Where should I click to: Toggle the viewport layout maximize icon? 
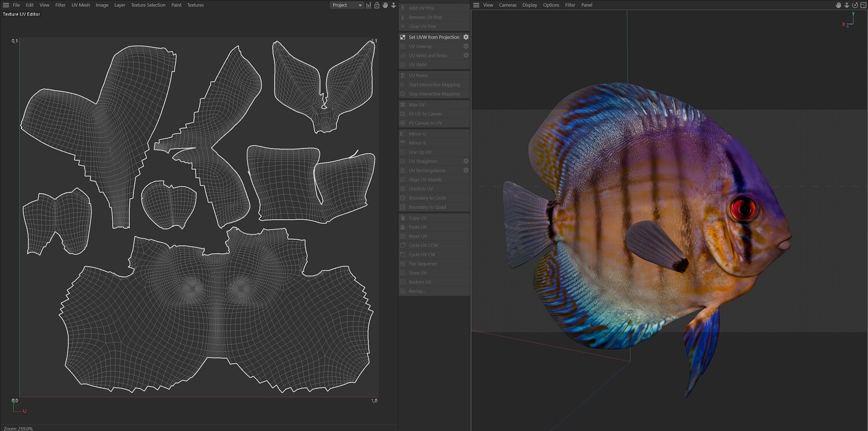tap(863, 5)
